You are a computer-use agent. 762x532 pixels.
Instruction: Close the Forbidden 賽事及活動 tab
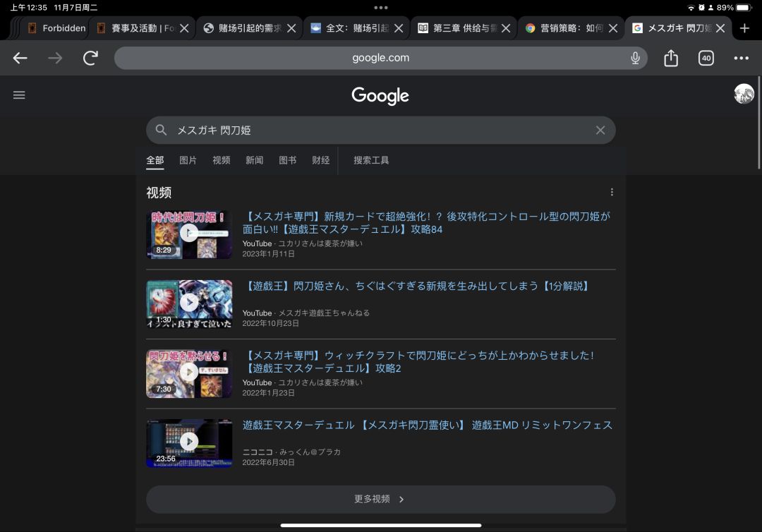click(184, 28)
